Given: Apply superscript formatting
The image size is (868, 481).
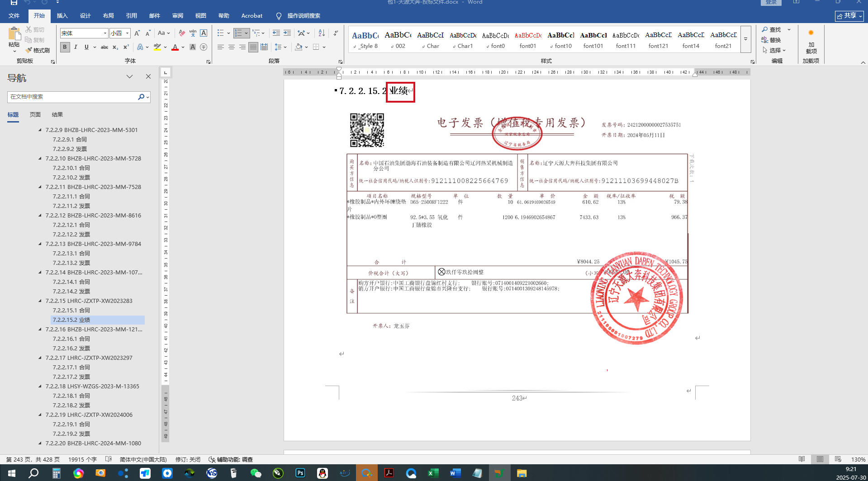Looking at the screenshot, I should click(x=126, y=47).
